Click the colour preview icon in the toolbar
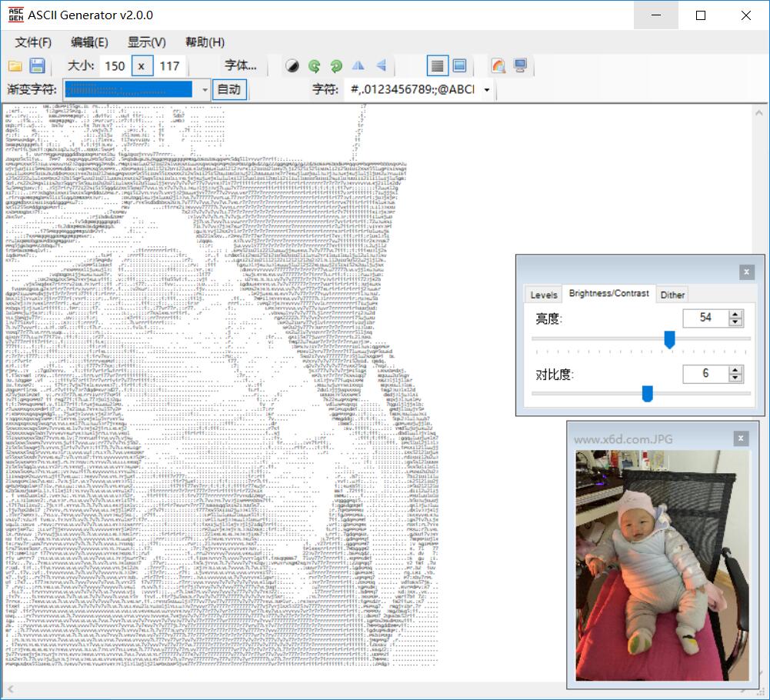 (x=498, y=66)
